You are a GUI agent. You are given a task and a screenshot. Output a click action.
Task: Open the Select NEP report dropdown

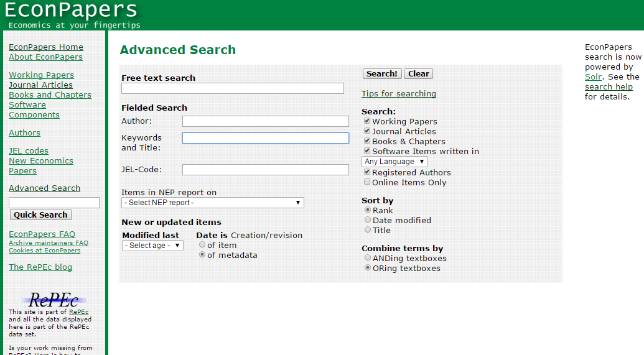213,203
